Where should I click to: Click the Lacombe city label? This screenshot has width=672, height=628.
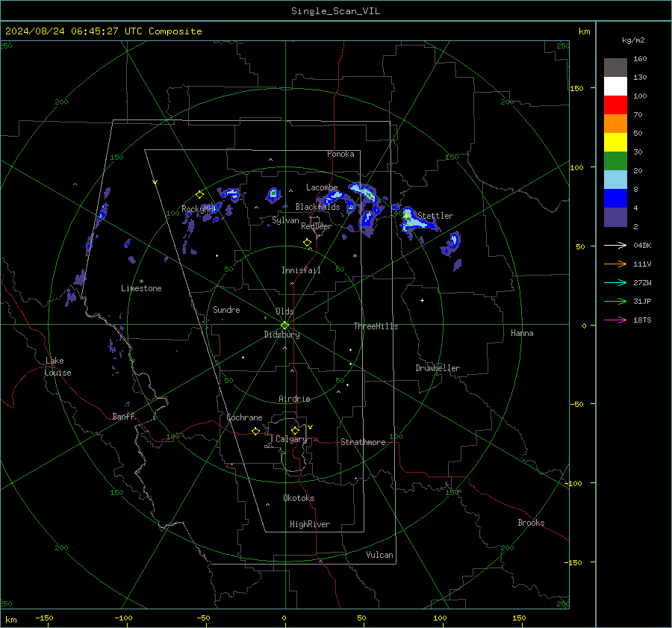click(x=322, y=187)
